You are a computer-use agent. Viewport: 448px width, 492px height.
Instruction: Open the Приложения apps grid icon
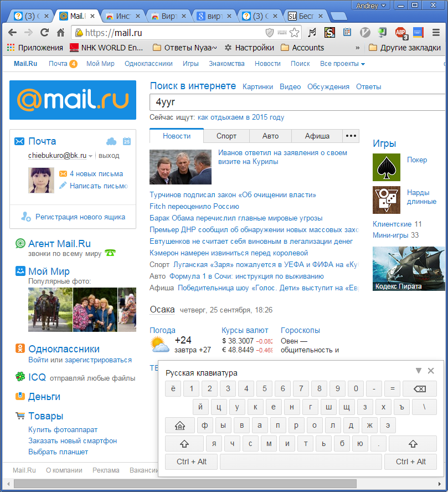click(x=11, y=48)
